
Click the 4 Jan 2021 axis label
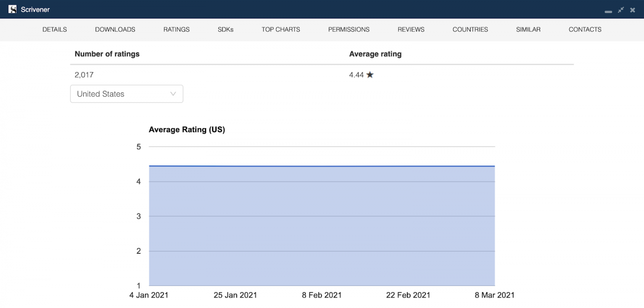[x=149, y=295]
